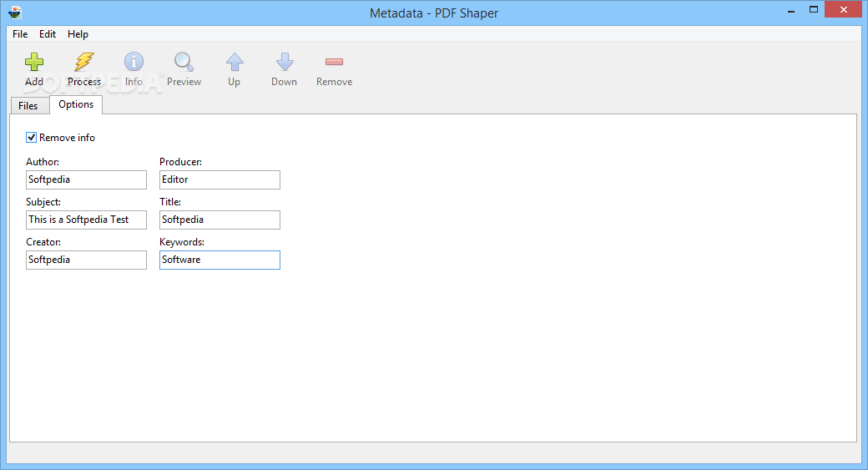The width and height of the screenshot is (868, 470).
Task: Run the Process lightning bolt tool
Action: [84, 62]
